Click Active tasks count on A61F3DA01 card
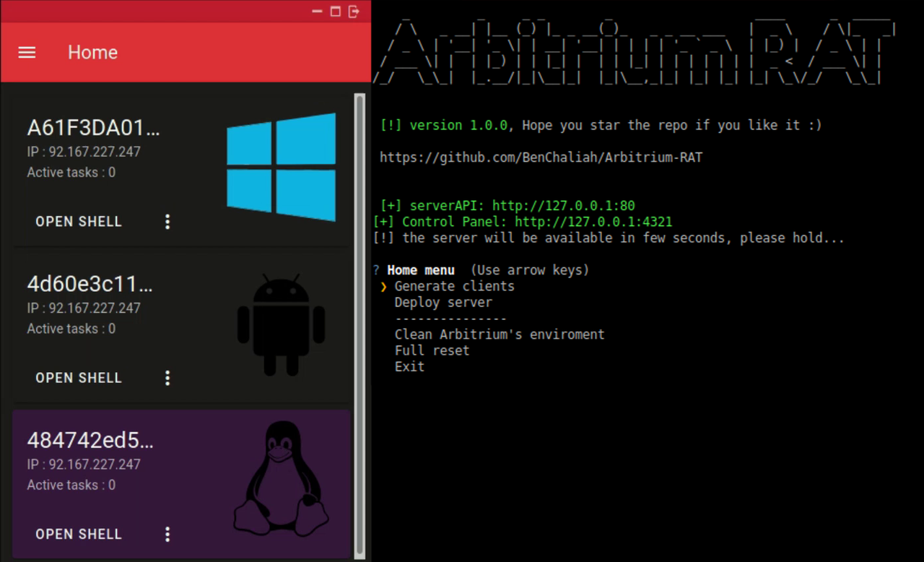 pyautogui.click(x=71, y=173)
